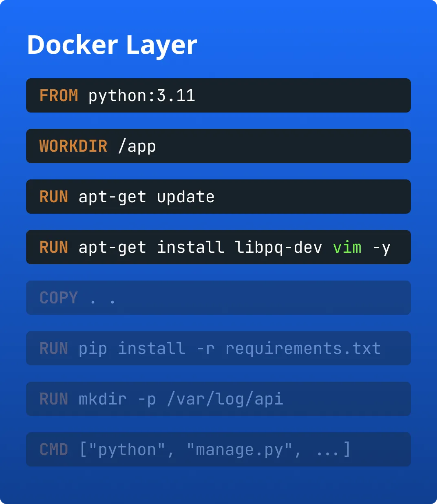Image resolution: width=437 pixels, height=504 pixels.
Task: Click the mkdir command
Action: [102, 399]
